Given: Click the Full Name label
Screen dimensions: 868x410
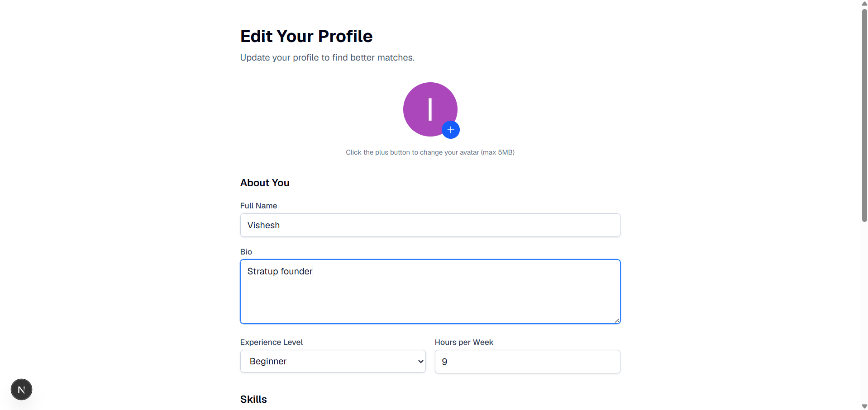Looking at the screenshot, I should [x=258, y=206].
